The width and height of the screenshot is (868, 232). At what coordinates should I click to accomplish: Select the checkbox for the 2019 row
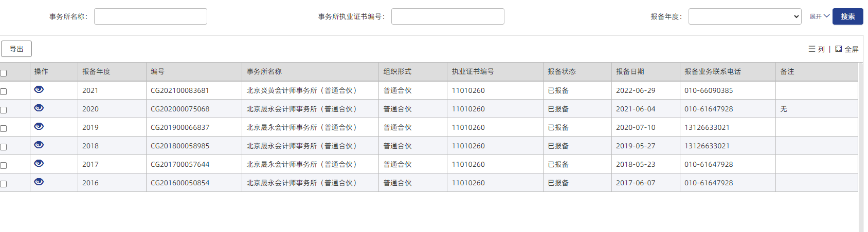[x=4, y=128]
